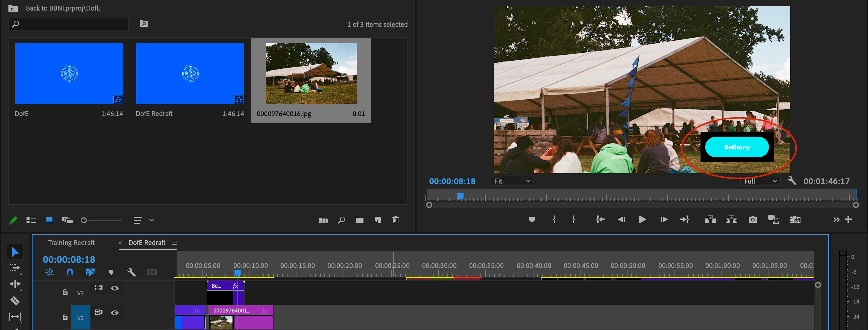Open the Full playback resolution dropdown
Screen dimensions: 868x330
coord(760,181)
